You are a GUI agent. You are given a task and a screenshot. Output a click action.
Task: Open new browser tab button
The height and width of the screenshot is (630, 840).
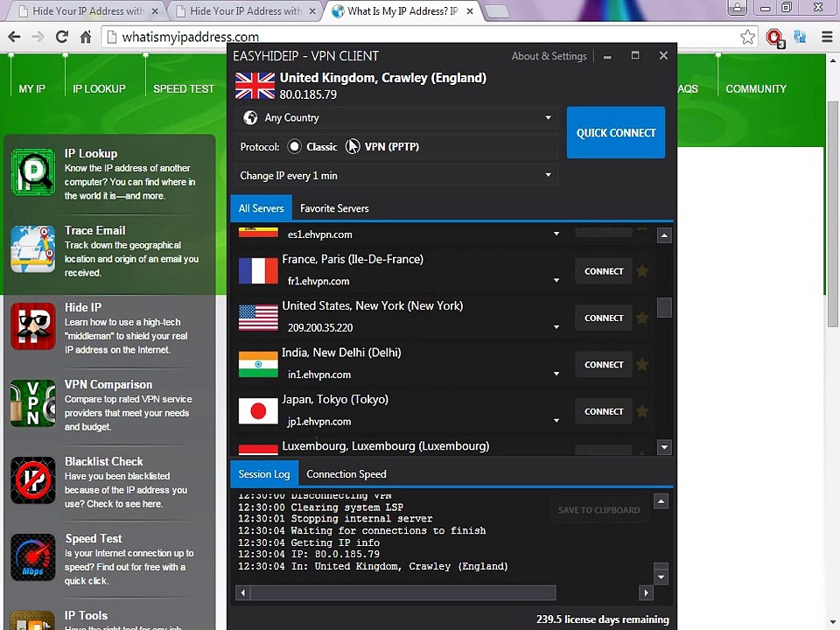click(x=497, y=11)
